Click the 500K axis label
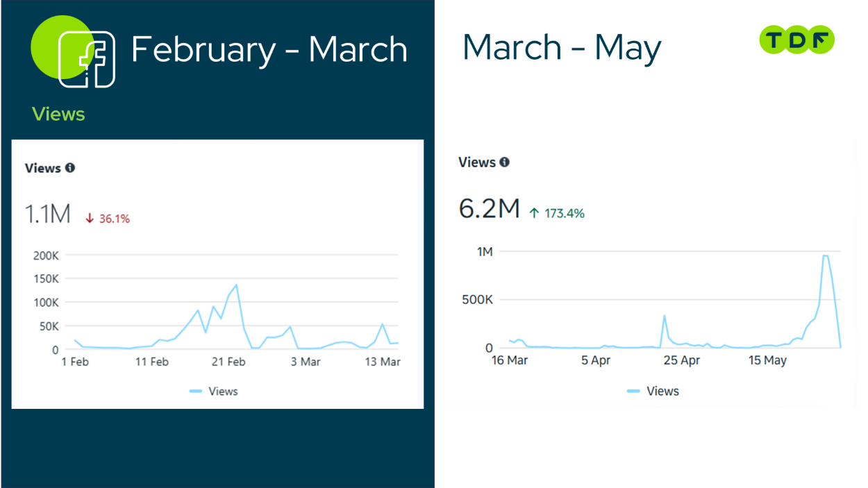 point(477,300)
